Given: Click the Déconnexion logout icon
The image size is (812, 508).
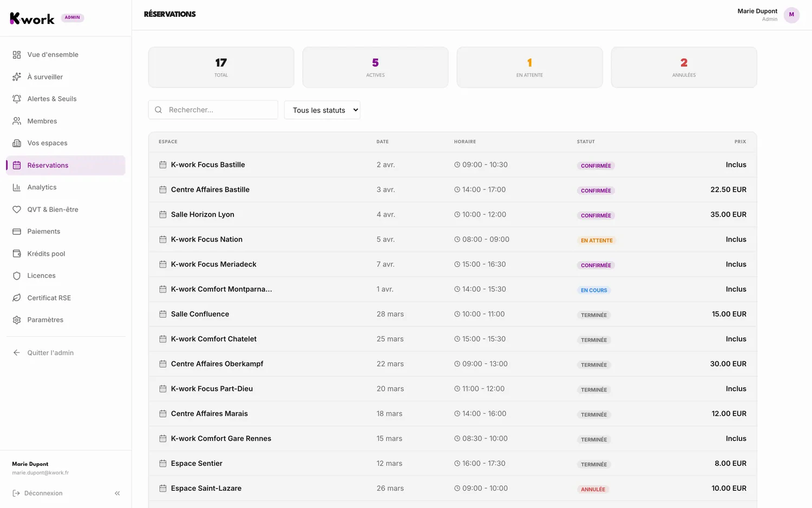Looking at the screenshot, I should (x=16, y=493).
